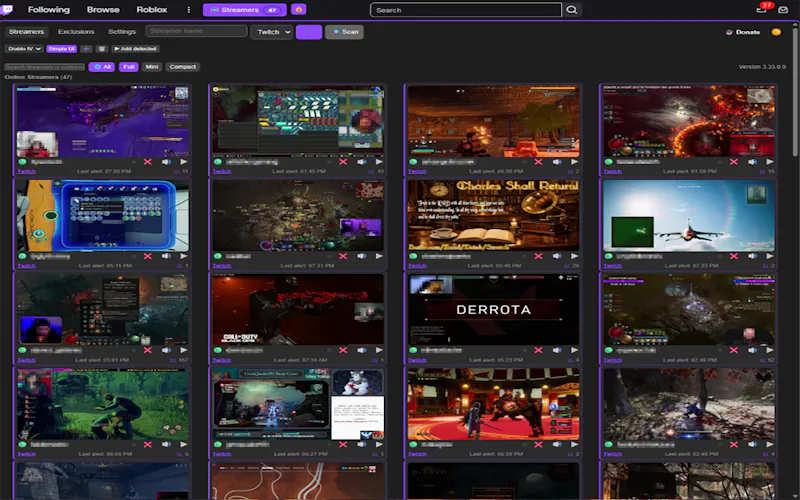Switch to the Streamers tab

pyautogui.click(x=27, y=32)
